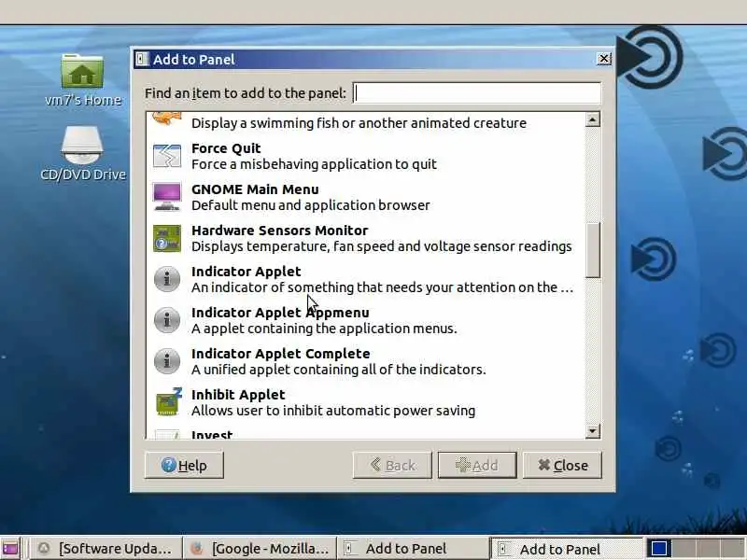Click 'Default menu and application browser' text

[x=311, y=205]
